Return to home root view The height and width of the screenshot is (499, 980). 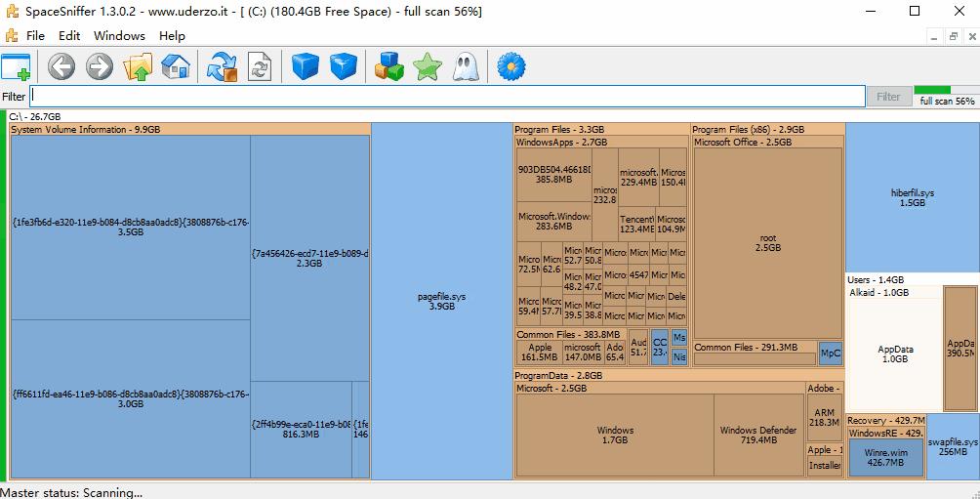[x=176, y=66]
